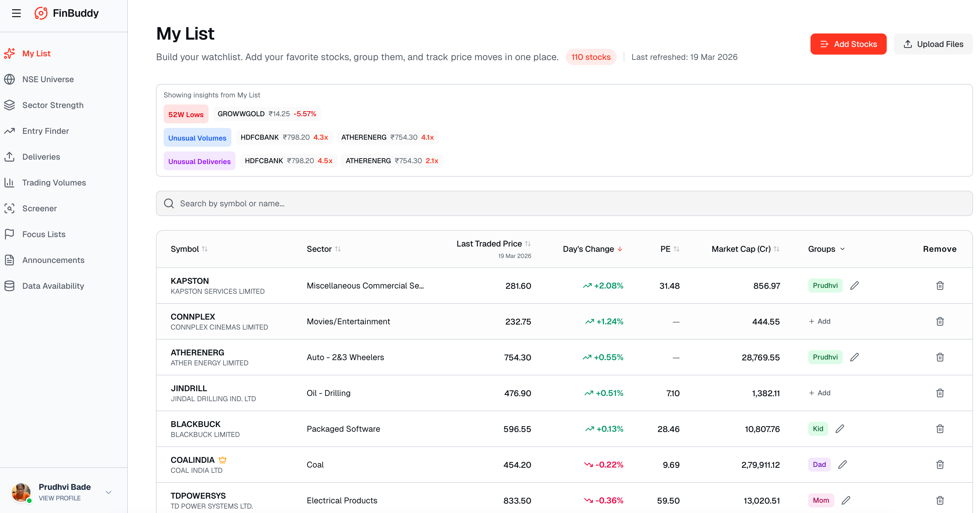Sort table by Symbol column arrows

[205, 249]
